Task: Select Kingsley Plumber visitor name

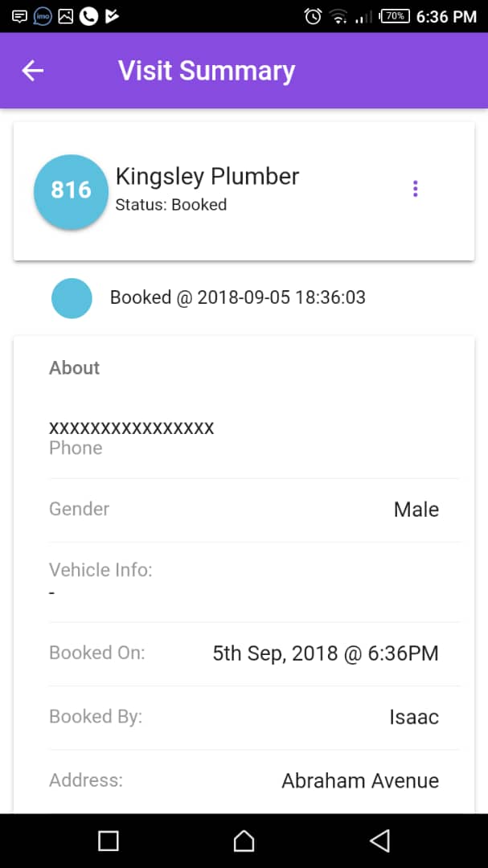Action: 207,176
